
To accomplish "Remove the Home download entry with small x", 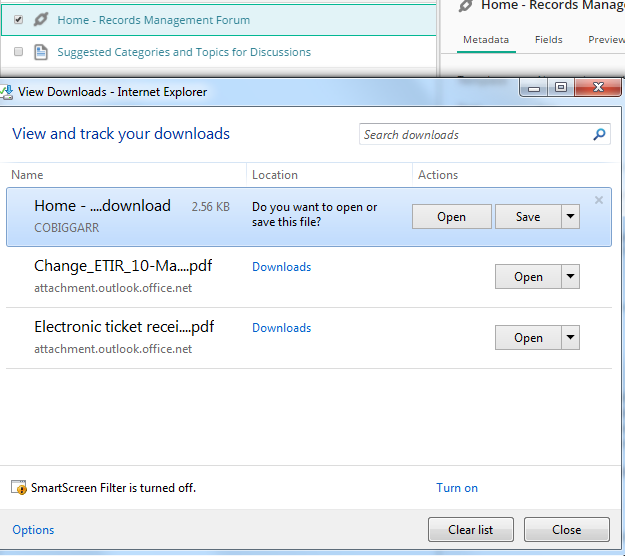I will click(599, 200).
